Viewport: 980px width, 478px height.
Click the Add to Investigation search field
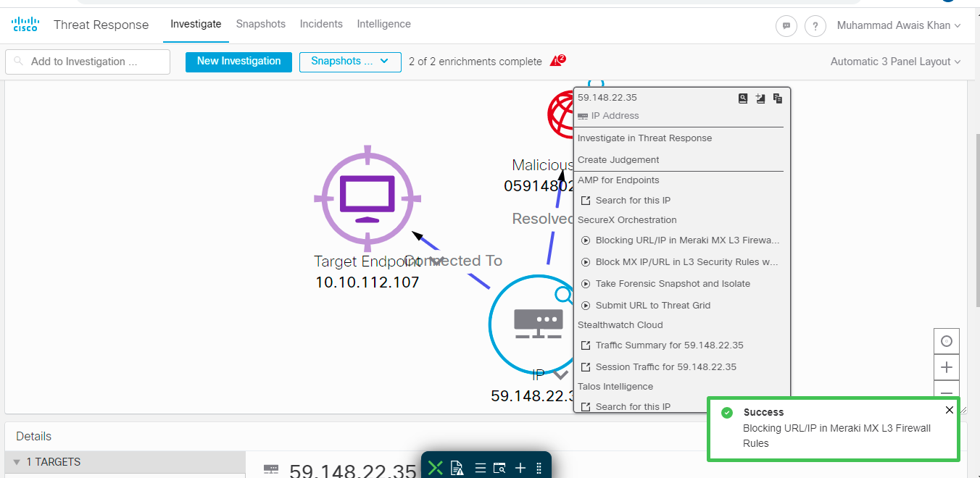coord(88,62)
